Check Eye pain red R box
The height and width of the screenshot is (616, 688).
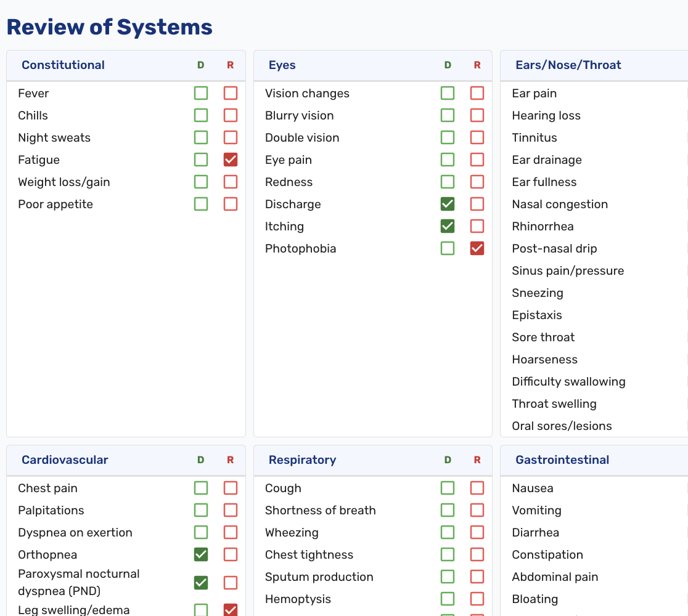pyautogui.click(x=477, y=160)
